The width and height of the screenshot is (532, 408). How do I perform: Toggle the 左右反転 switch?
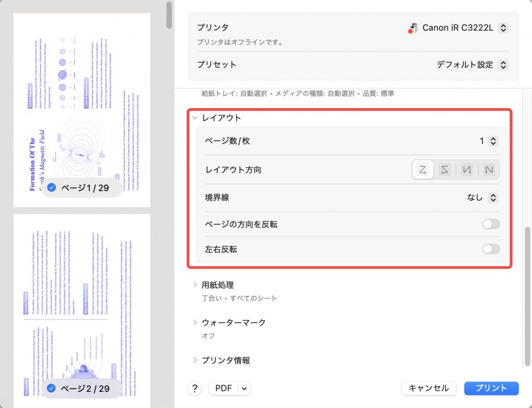[491, 249]
